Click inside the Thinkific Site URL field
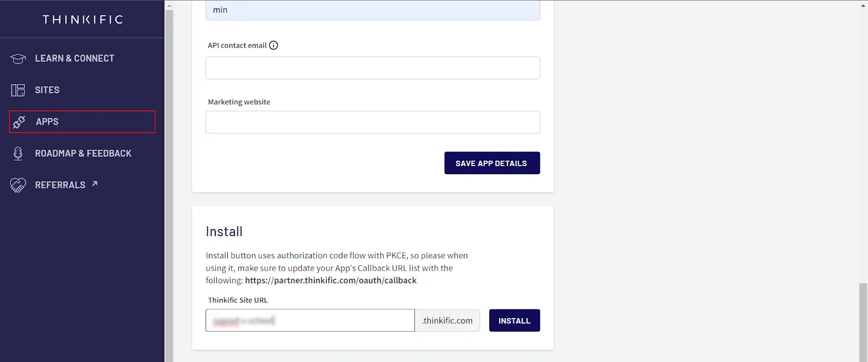Image resolution: width=868 pixels, height=362 pixels. coord(310,320)
